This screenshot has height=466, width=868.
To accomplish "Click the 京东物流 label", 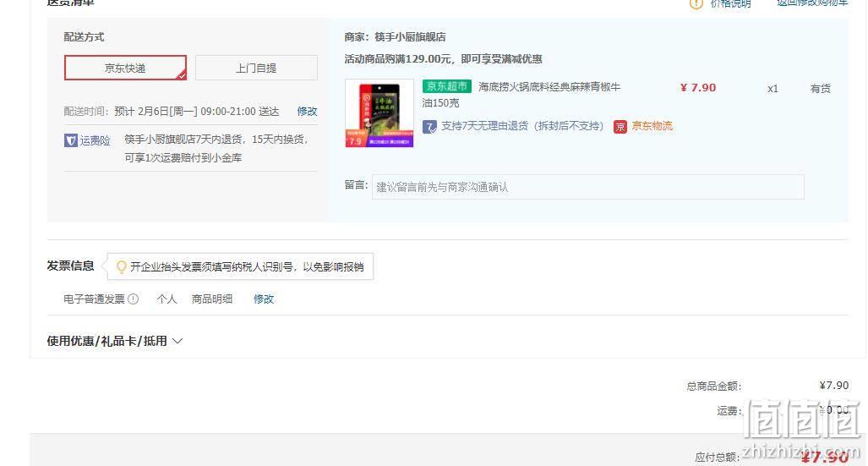I will 652,126.
